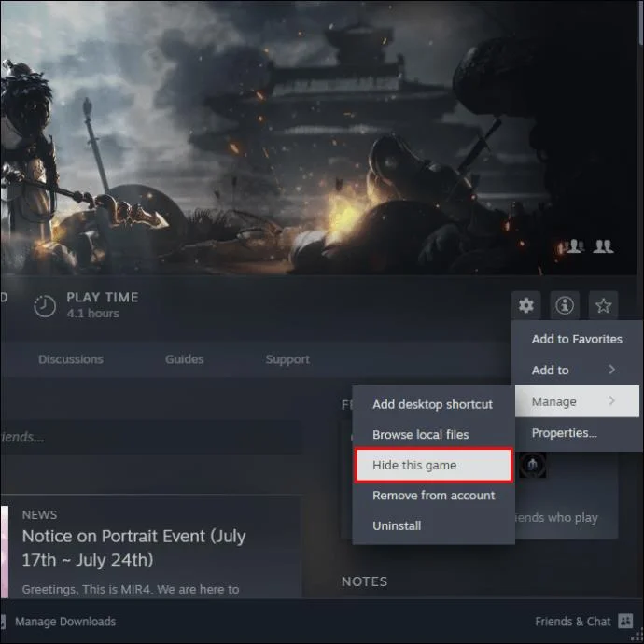Click the game info icon

click(565, 305)
